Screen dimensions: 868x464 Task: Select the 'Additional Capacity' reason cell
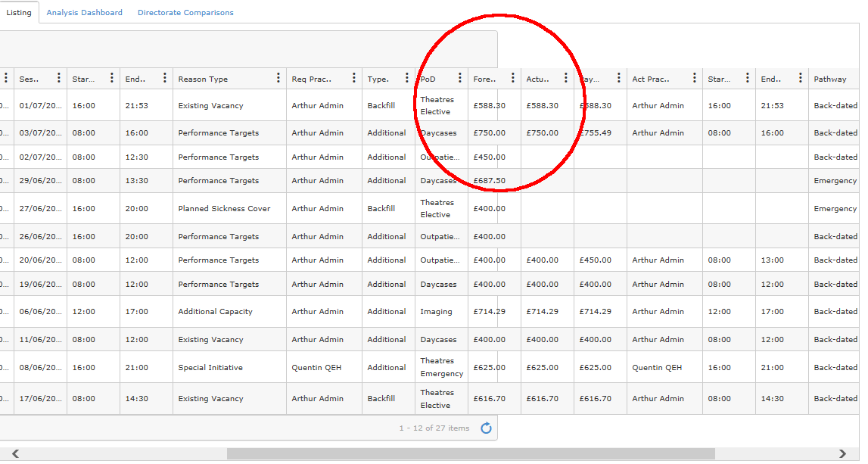point(229,312)
